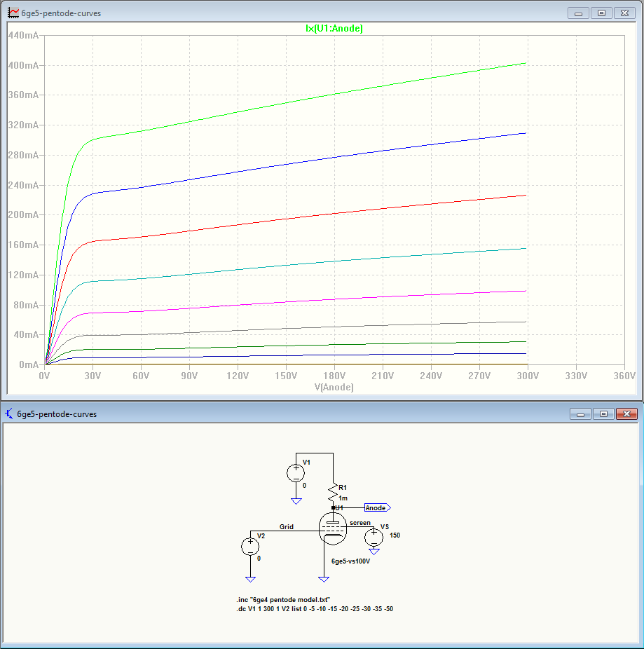The image size is (644, 649).
Task: Click the 400mA vertical axis label
Action: pos(23,65)
